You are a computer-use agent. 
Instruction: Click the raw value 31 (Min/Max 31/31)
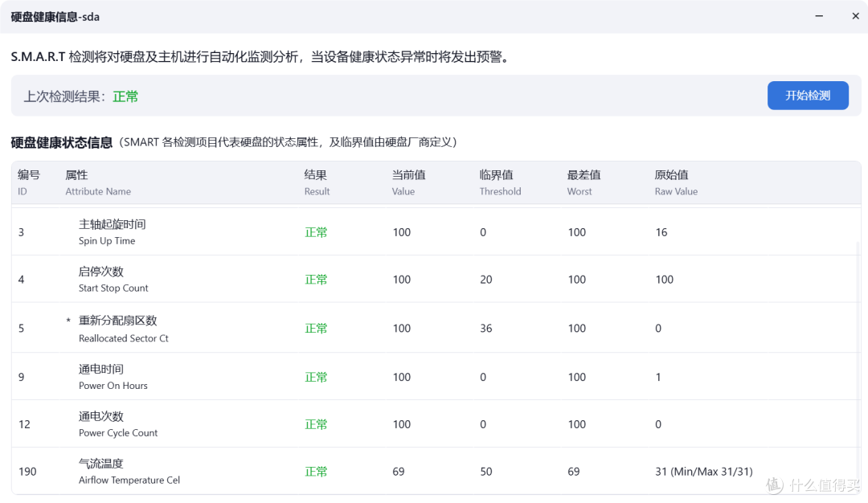tap(704, 472)
